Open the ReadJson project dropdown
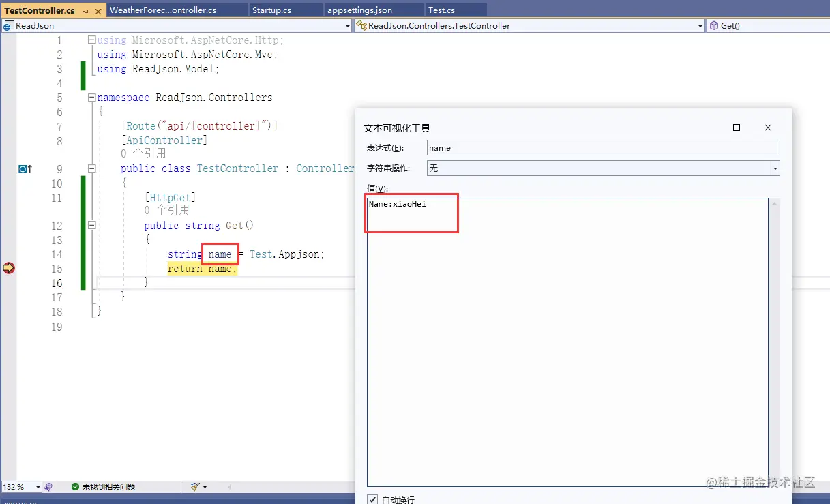 coord(348,26)
